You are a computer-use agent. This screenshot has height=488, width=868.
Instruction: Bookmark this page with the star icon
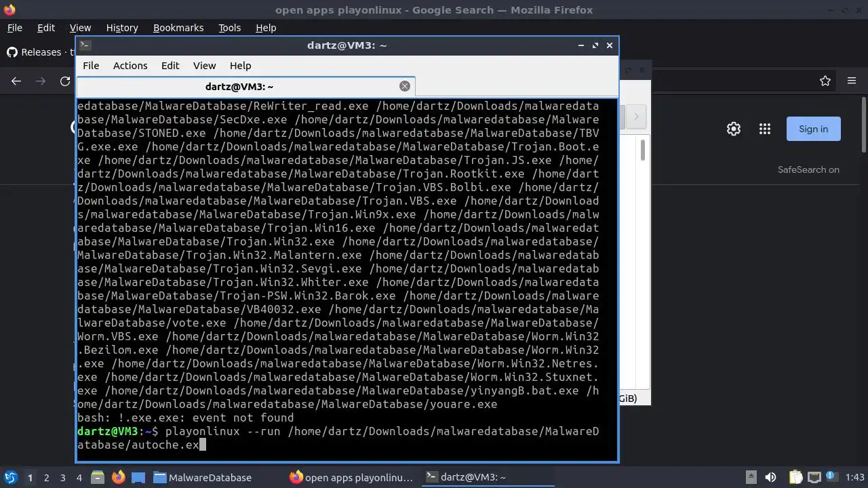825,81
